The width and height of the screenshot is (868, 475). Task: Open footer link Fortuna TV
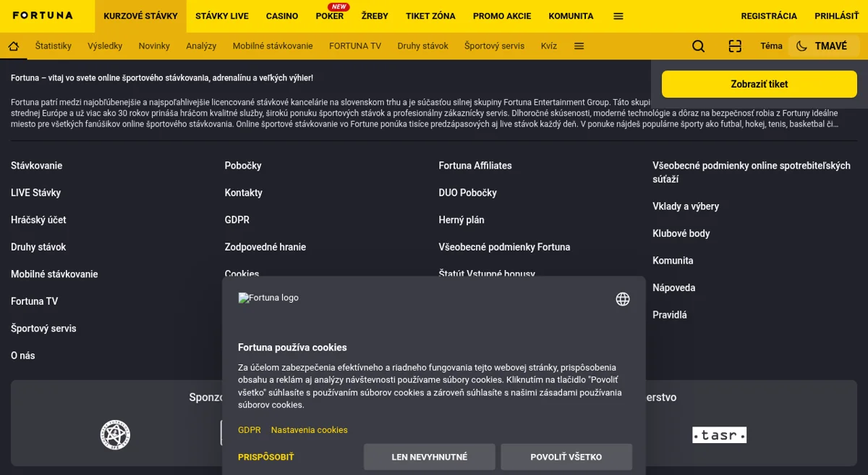click(x=34, y=301)
